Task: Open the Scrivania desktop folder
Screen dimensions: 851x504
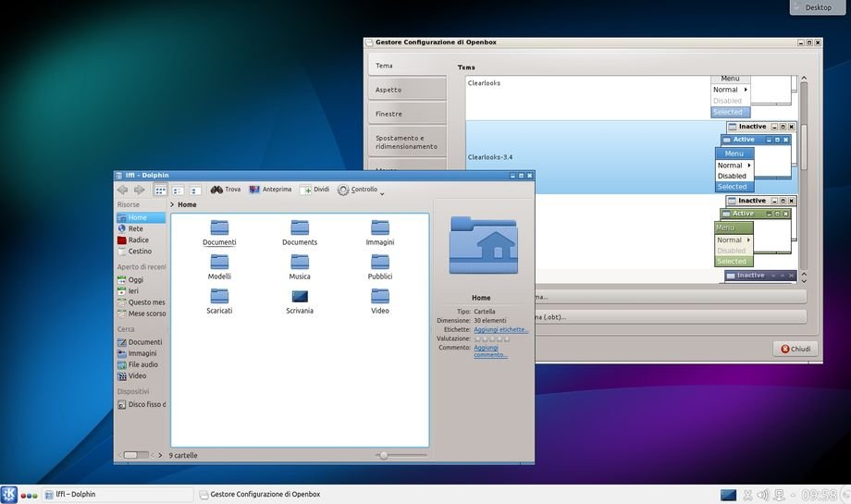Action: coord(299,297)
